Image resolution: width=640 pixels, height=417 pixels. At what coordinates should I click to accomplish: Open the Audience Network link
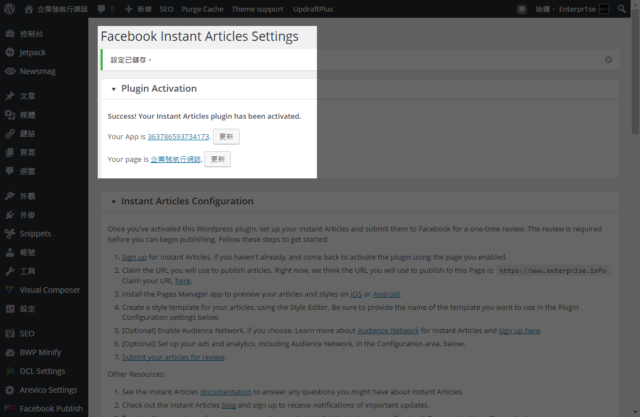coord(388,330)
